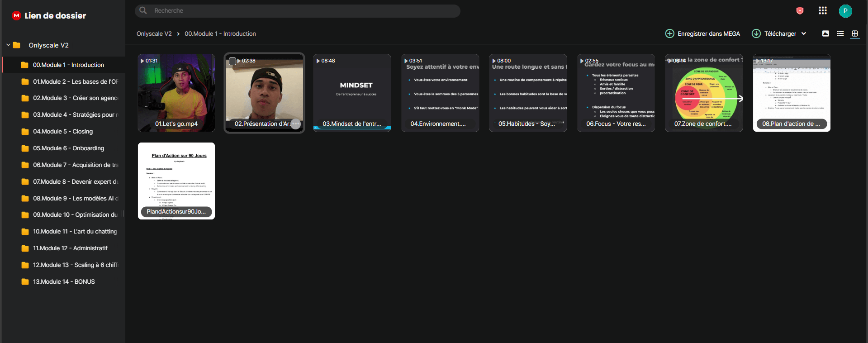The height and width of the screenshot is (343, 868).
Task: Tick the checkbox on 02.Présentation video
Action: (232, 61)
